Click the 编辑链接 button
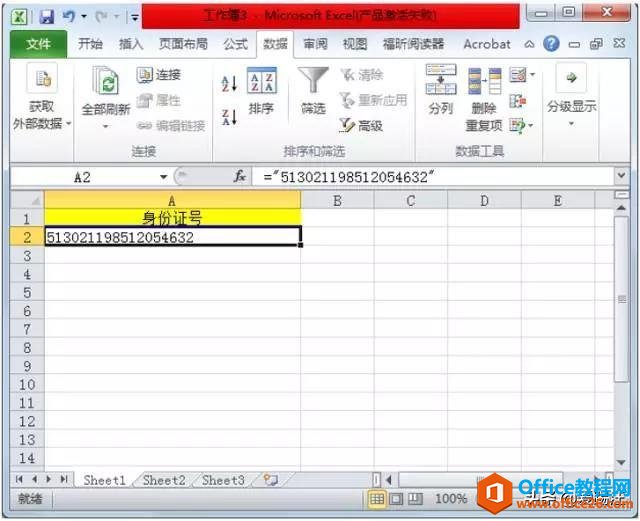This screenshot has height=521, width=640. pyautogui.click(x=171, y=126)
